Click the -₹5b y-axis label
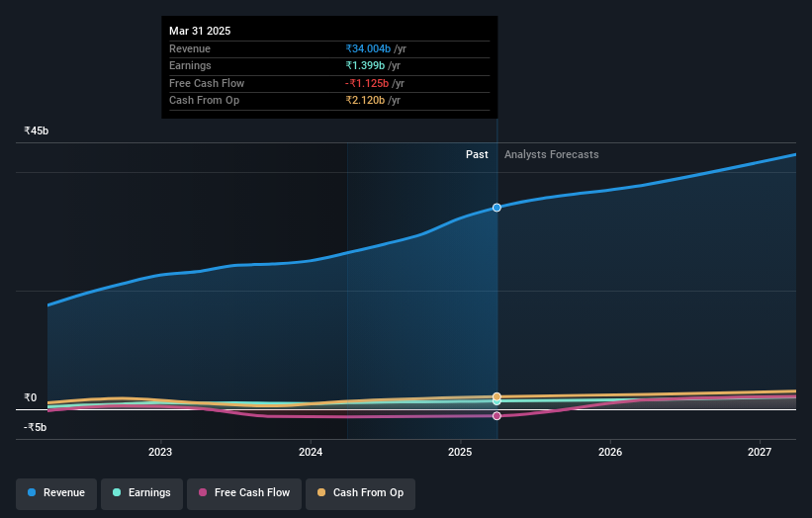The width and height of the screenshot is (812, 518). (36, 427)
